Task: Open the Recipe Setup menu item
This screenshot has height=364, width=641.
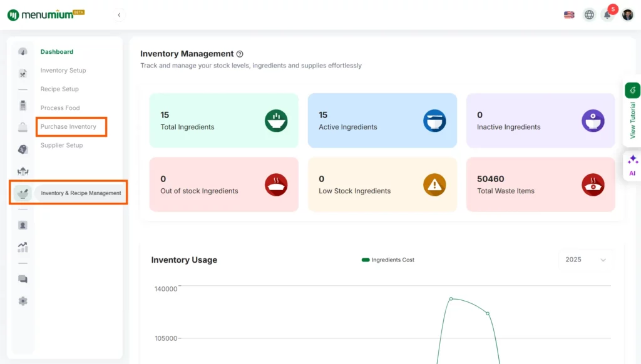Action: [x=59, y=89]
